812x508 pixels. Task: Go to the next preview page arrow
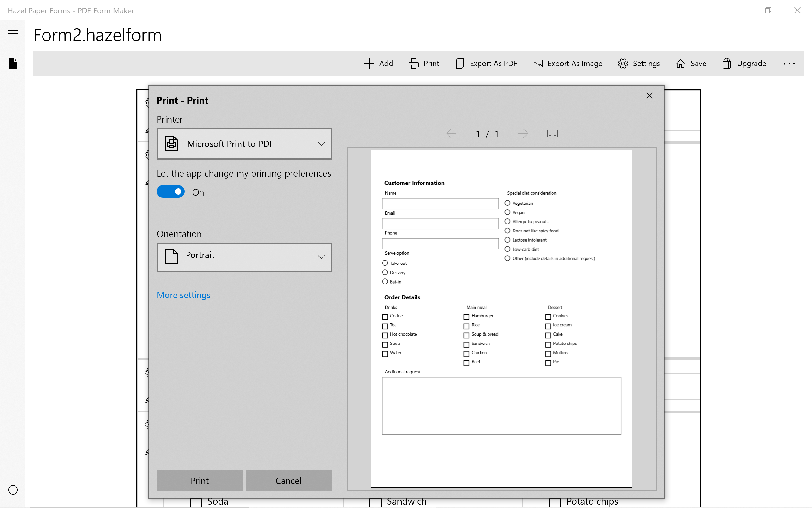click(523, 133)
